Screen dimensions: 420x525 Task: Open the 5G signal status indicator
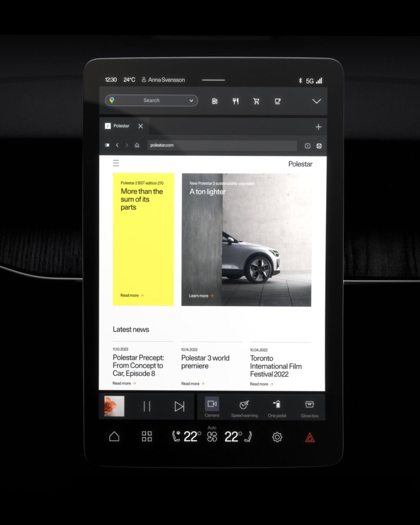(314, 81)
